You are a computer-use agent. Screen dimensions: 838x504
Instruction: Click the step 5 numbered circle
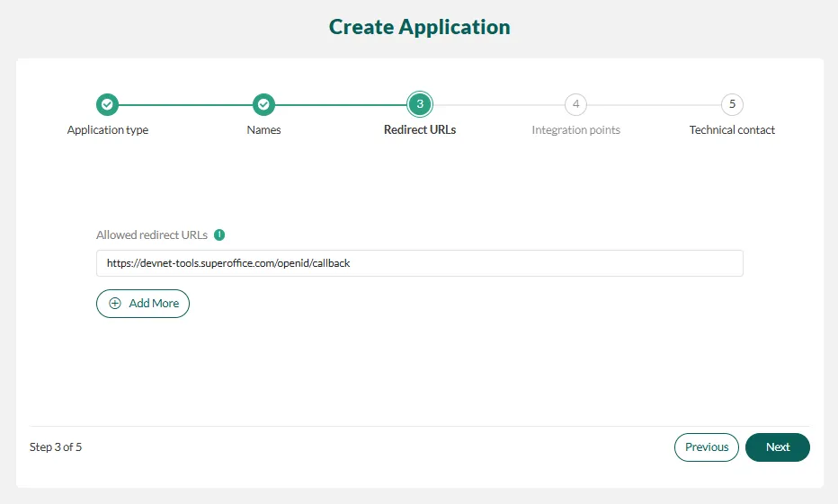click(732, 105)
